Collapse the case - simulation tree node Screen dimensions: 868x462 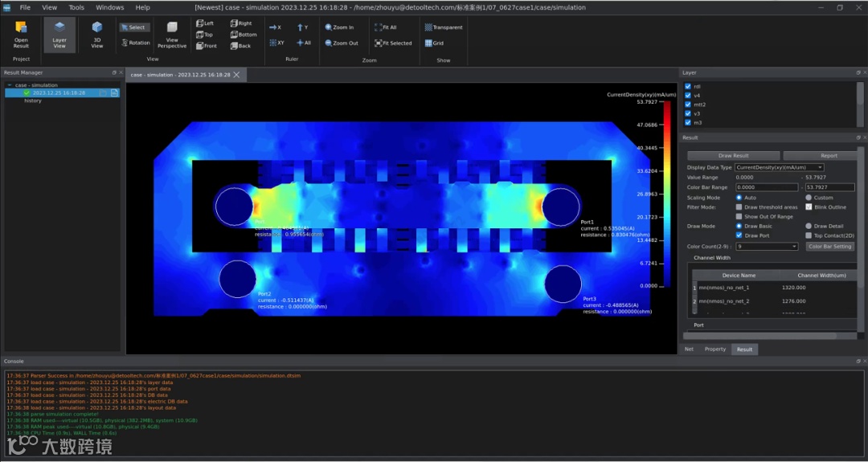pos(10,85)
